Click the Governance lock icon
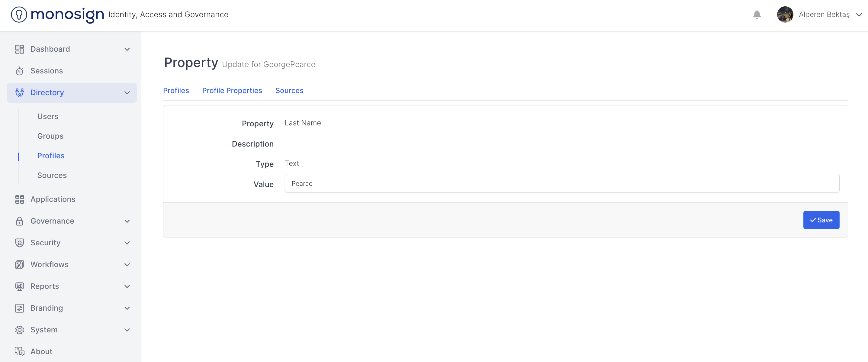This screenshot has height=362, width=868. [20, 221]
